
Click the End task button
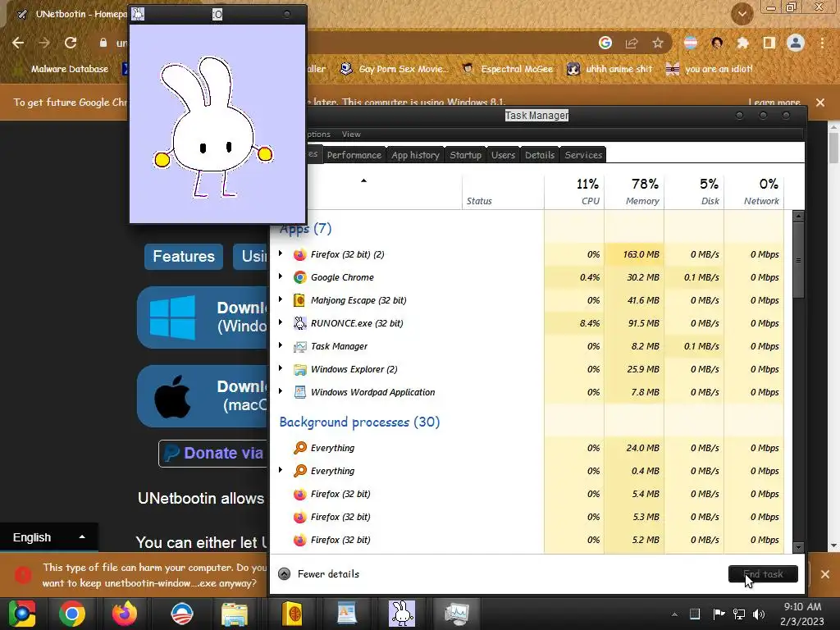click(763, 573)
